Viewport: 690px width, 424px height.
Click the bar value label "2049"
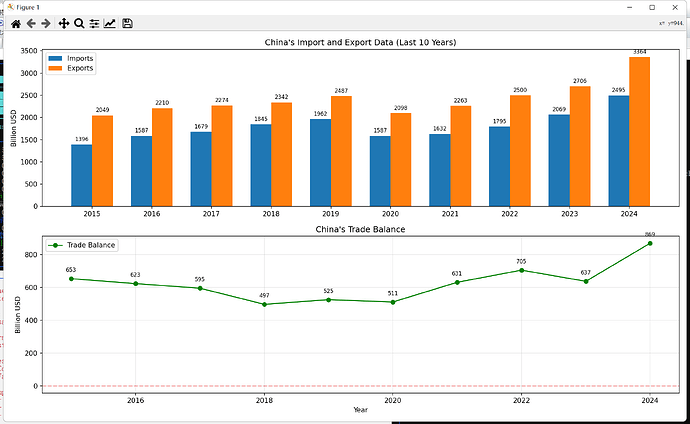103,110
